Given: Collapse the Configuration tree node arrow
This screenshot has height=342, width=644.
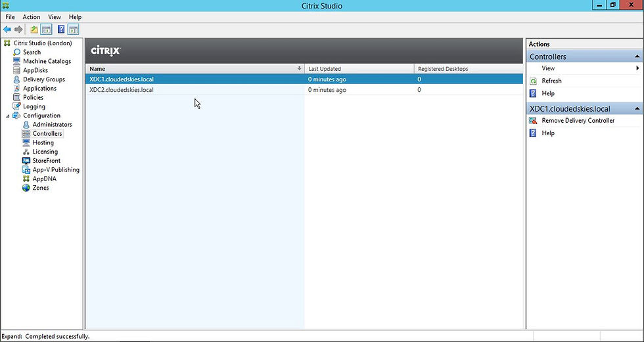Looking at the screenshot, I should click(7, 116).
